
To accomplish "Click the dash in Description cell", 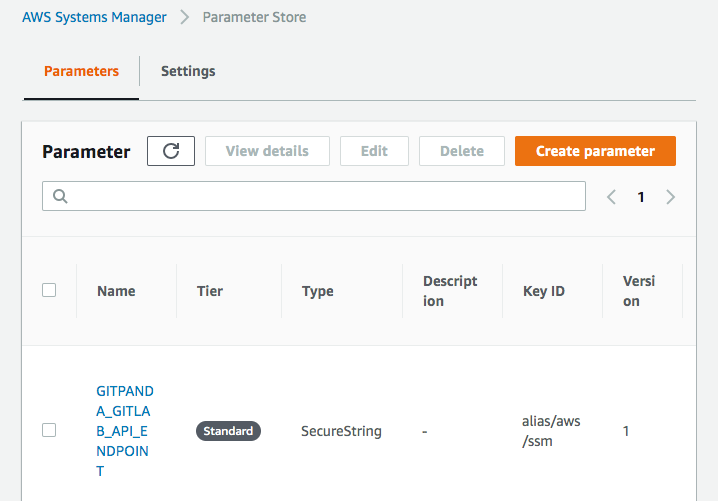I will [x=424, y=431].
